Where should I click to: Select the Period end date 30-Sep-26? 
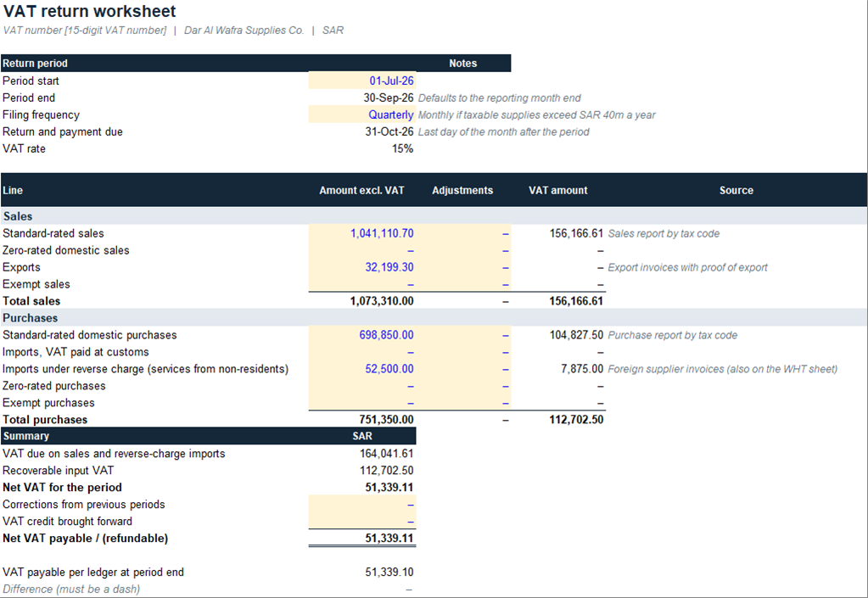coord(389,98)
